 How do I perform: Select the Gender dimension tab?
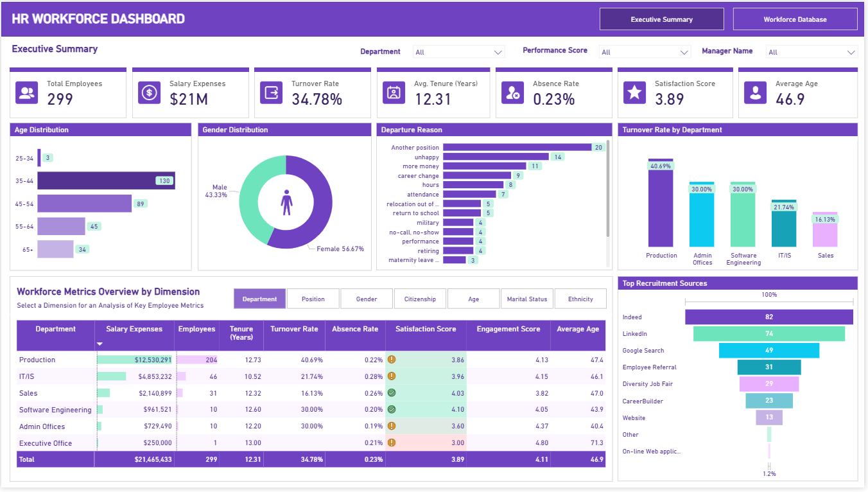coord(367,299)
